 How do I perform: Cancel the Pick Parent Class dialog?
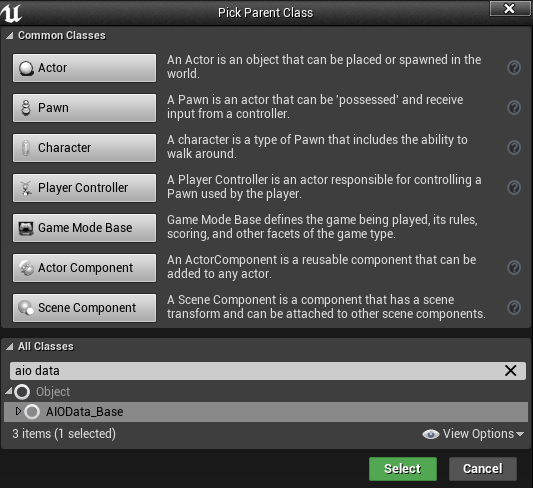[x=483, y=469]
